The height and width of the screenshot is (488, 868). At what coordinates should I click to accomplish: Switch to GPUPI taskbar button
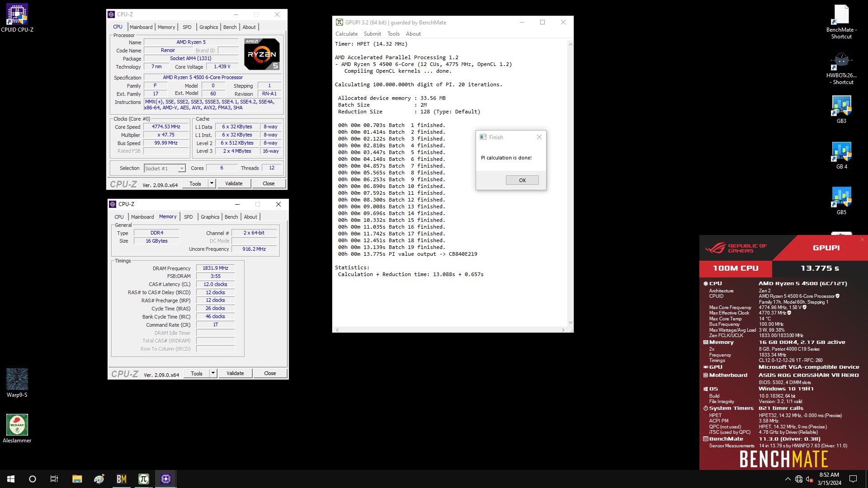[143, 479]
